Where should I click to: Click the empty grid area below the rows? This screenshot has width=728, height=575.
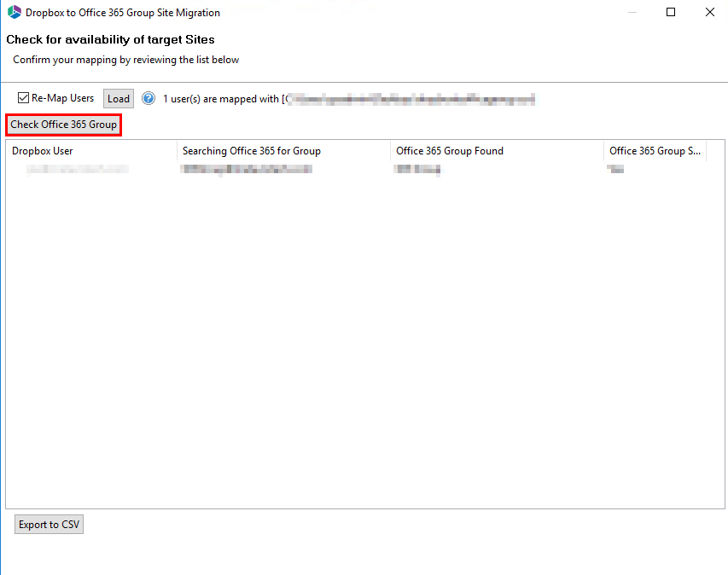pos(358,341)
